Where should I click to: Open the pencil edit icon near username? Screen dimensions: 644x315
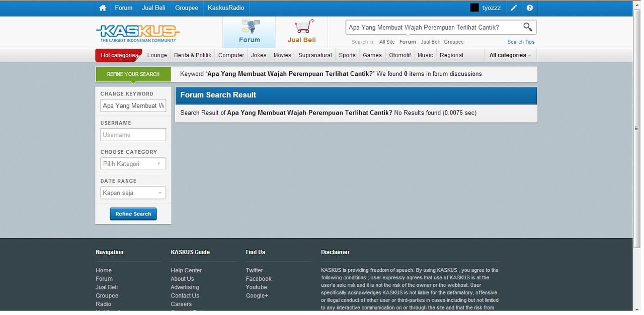(514, 8)
